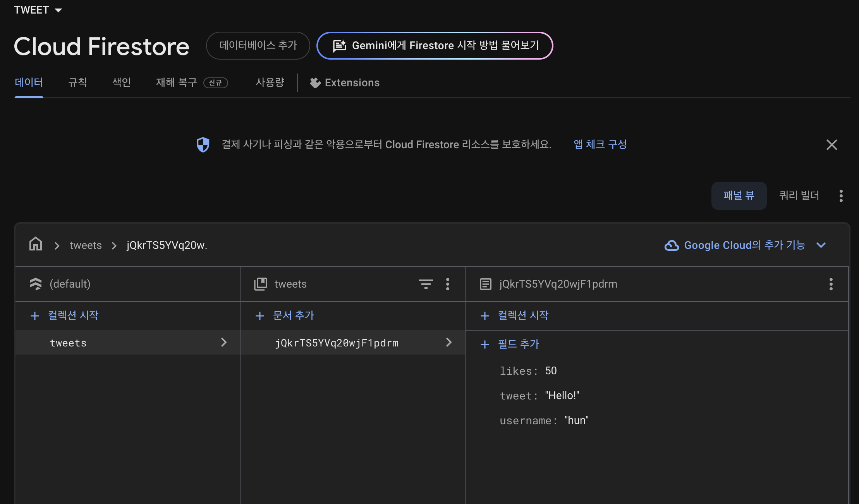The width and height of the screenshot is (859, 504).
Task: Switch to 패널 뷰 view
Action: (x=739, y=196)
